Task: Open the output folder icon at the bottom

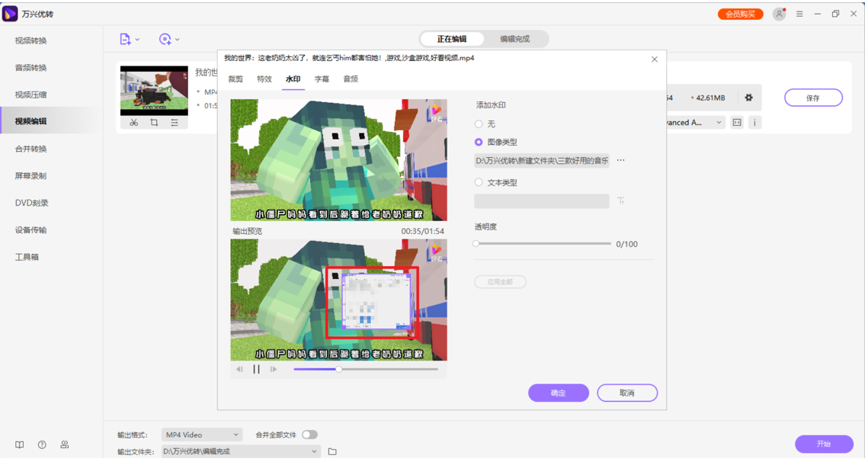Action: (x=332, y=452)
